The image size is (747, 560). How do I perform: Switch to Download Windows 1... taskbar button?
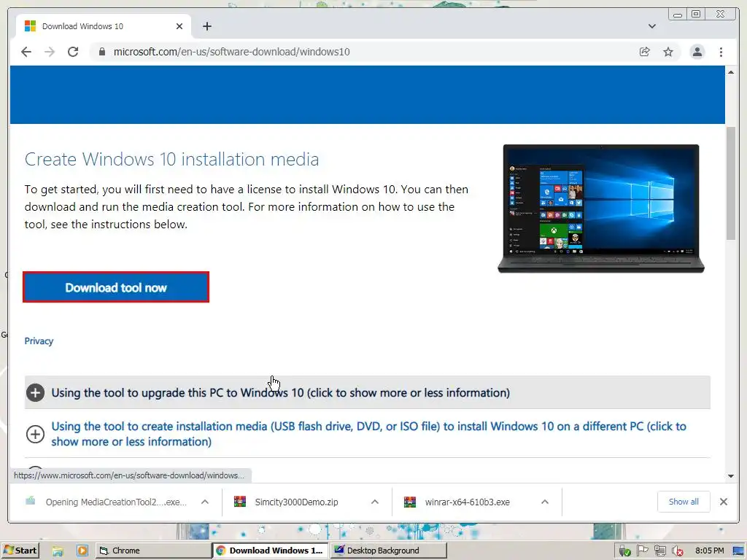pos(270,551)
